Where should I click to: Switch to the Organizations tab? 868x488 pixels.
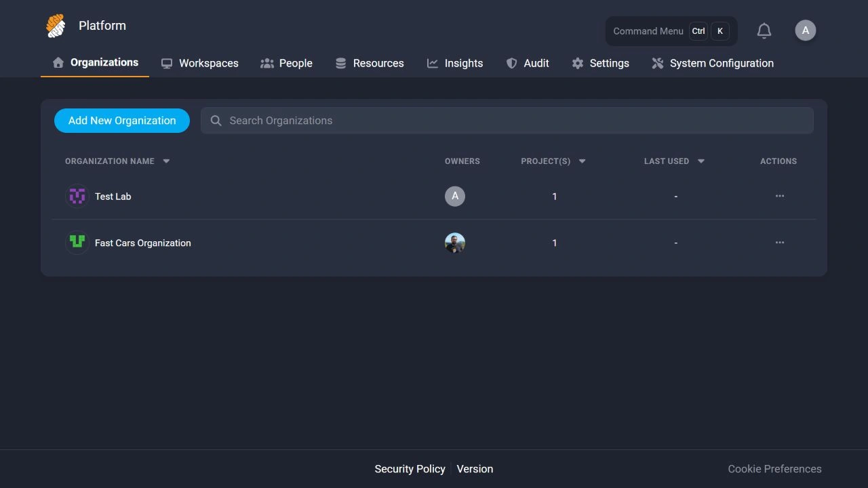(x=95, y=63)
